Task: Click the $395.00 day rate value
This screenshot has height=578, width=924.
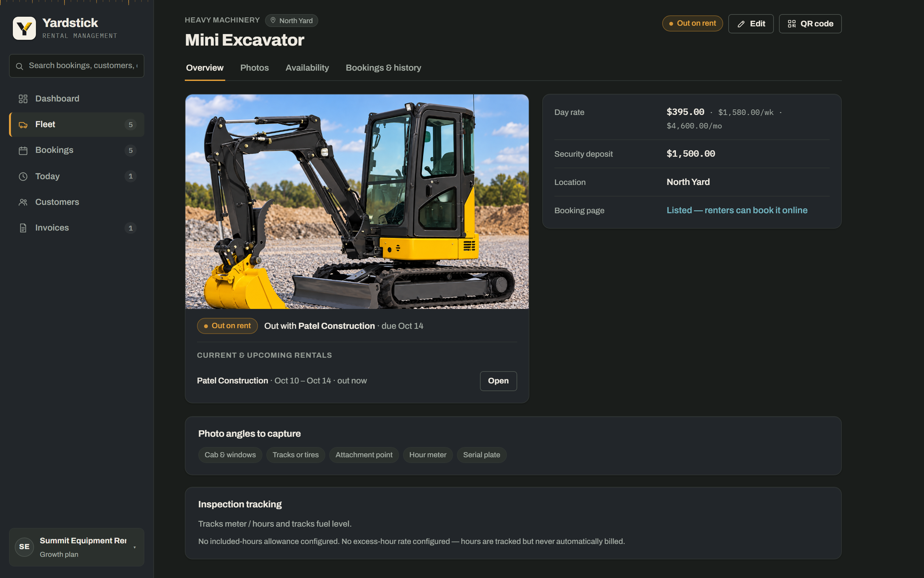Action: [685, 112]
